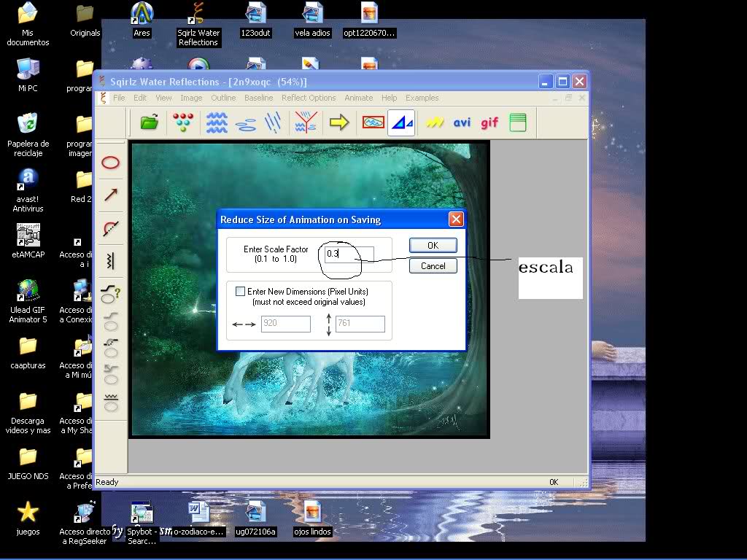Select the Mis documentos folder
This screenshot has width=747, height=560.
point(28,24)
